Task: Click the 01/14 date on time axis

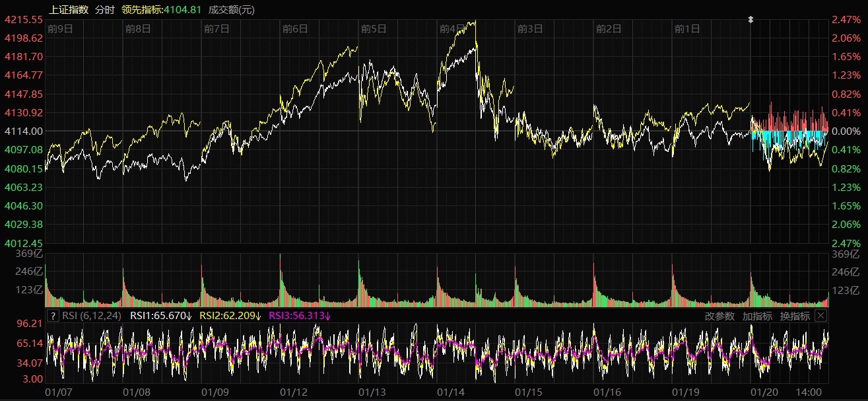Action: click(x=451, y=392)
